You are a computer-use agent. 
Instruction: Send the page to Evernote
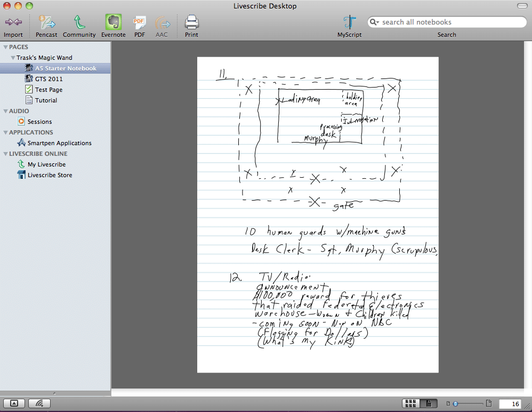(114, 22)
